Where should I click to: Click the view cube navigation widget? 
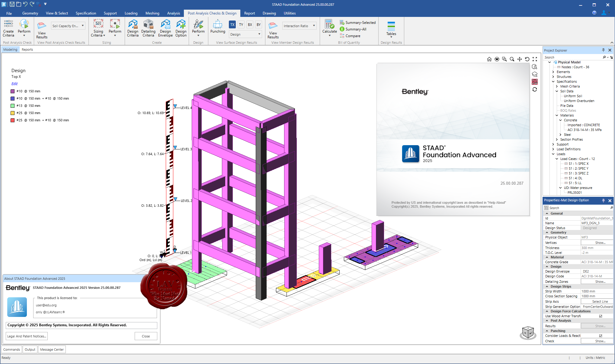tap(528, 333)
